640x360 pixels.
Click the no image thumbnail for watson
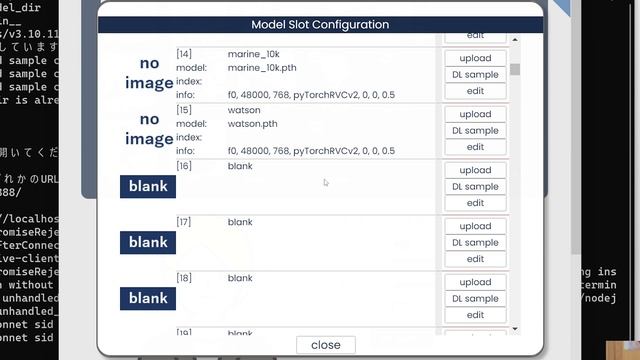coord(149,129)
